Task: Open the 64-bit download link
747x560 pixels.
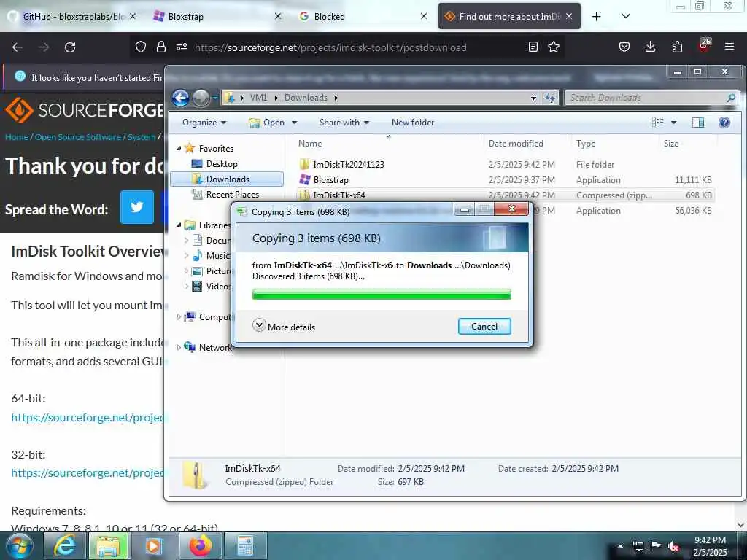Action: (x=88, y=418)
